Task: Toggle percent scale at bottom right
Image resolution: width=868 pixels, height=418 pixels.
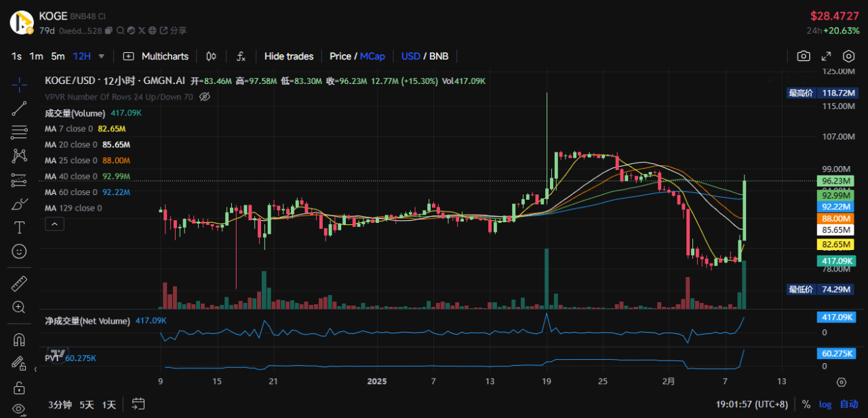Action: click(806, 404)
